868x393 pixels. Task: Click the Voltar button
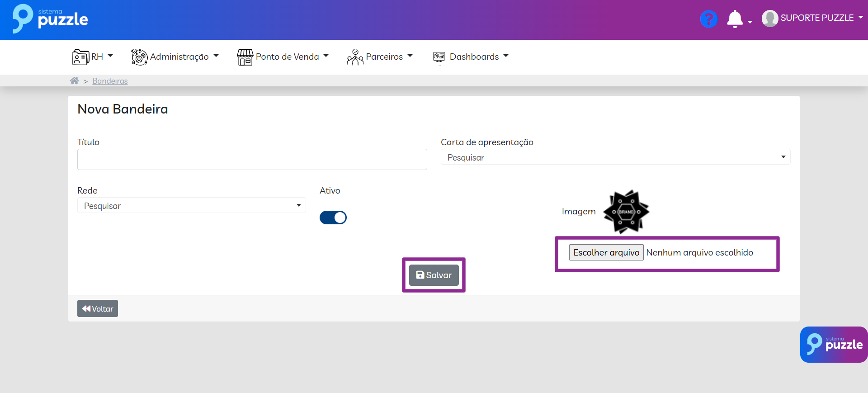pyautogui.click(x=98, y=308)
